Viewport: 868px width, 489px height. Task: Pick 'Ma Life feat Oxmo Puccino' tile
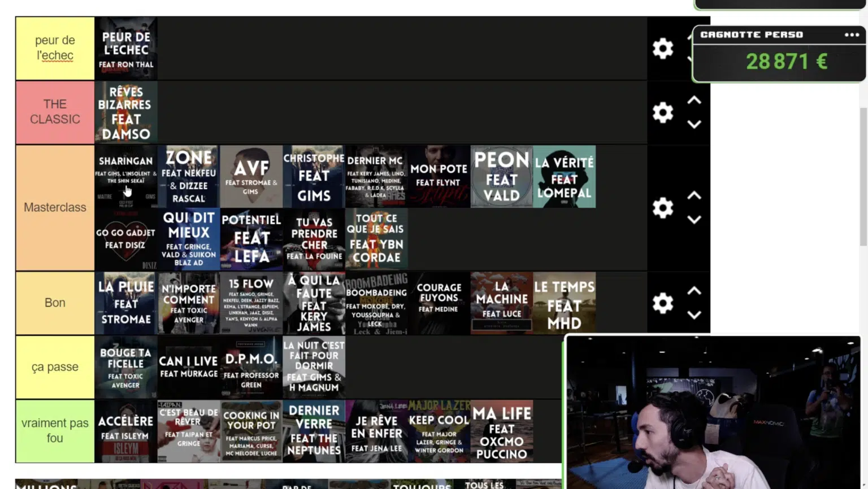click(501, 432)
